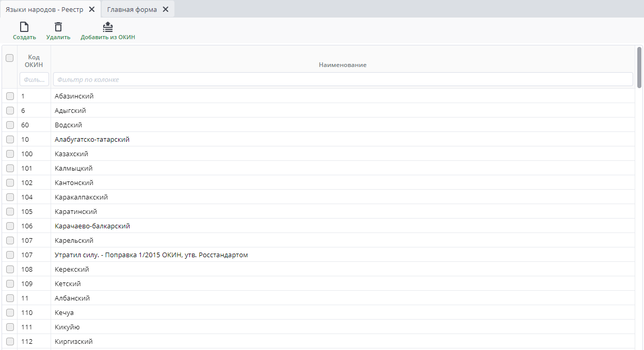Check the box for Казахский row
The height and width of the screenshot is (350, 644).
(10, 154)
